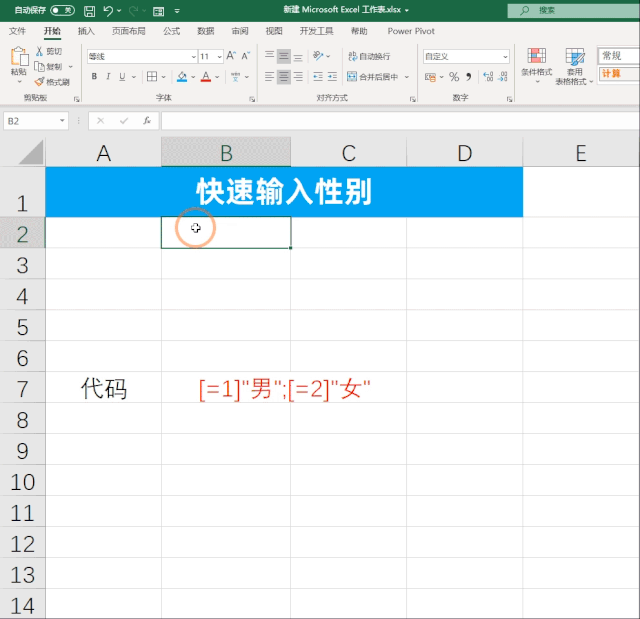This screenshot has width=640, height=619.
Task: Select the 代码 cell in row 7
Action: pyautogui.click(x=104, y=388)
